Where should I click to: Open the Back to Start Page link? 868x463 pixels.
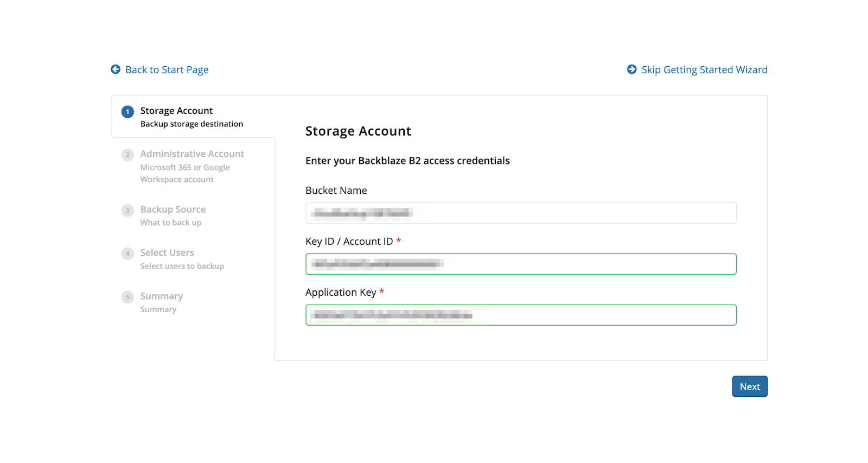[167, 69]
